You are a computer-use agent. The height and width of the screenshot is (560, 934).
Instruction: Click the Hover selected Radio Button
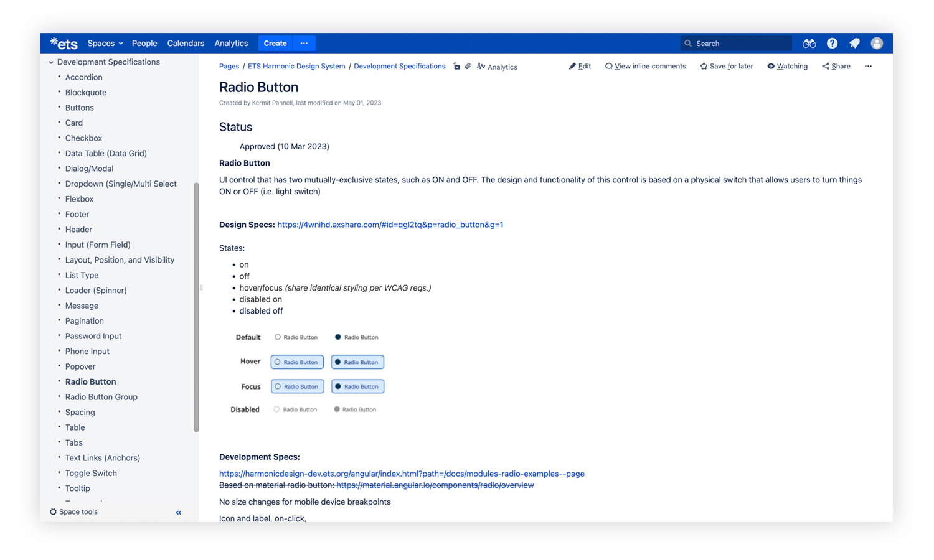pyautogui.click(x=357, y=362)
